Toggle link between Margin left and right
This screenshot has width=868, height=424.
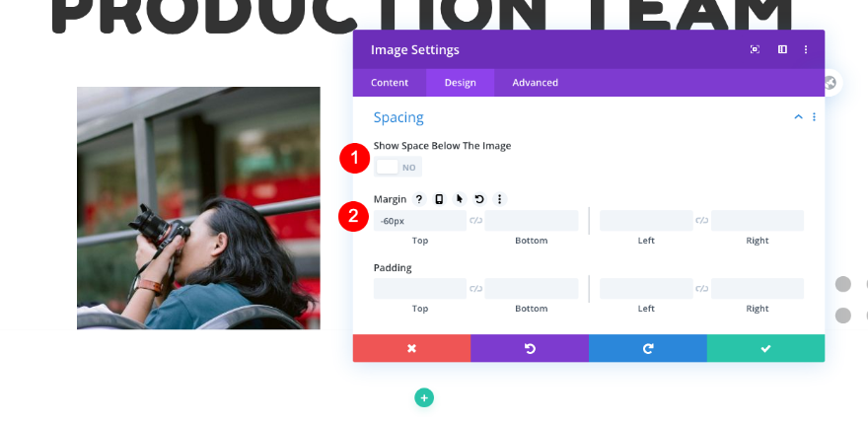coord(702,221)
